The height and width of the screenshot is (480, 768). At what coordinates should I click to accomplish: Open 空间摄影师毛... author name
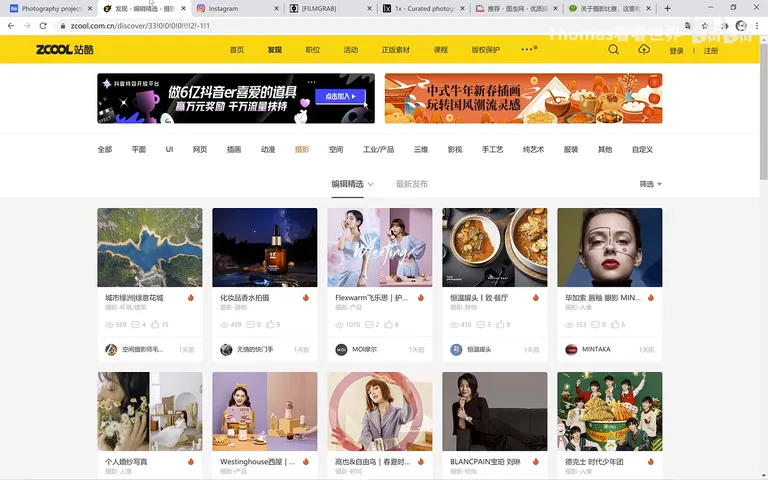coord(143,350)
